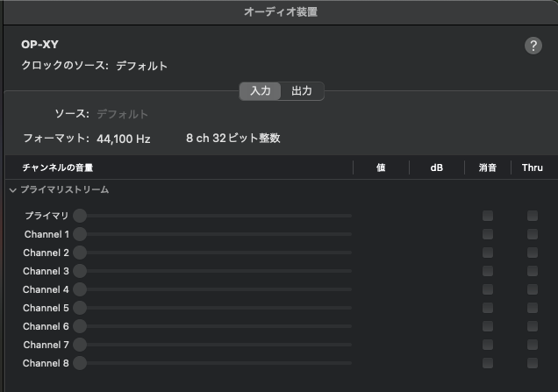The image size is (558, 392).
Task: Click the Channel 6 volume slider
Action: [212, 326]
